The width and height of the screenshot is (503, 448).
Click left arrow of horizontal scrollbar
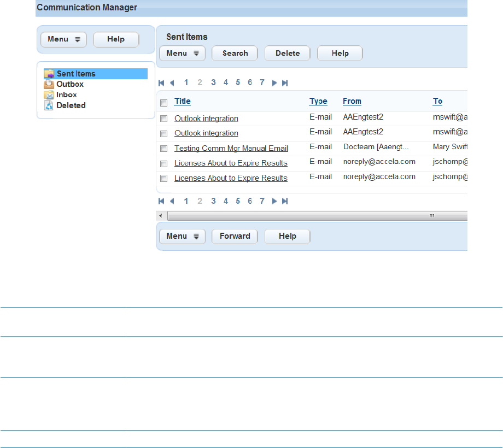point(161,216)
